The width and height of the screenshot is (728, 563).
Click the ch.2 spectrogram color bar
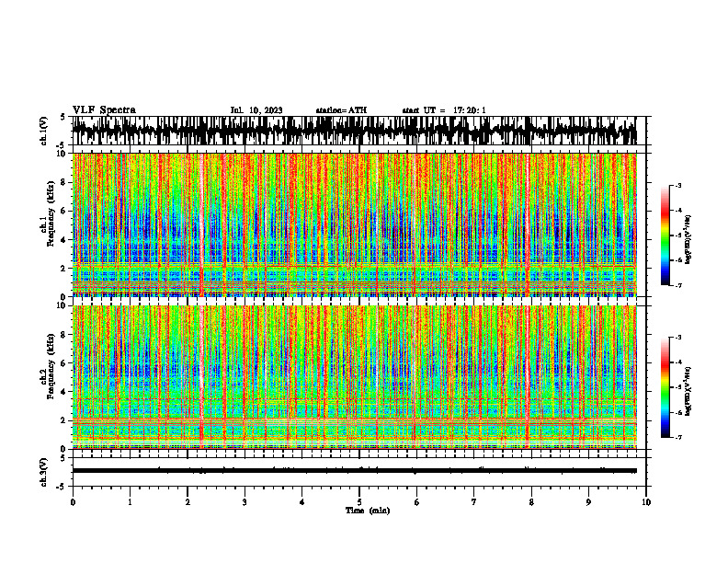point(665,387)
